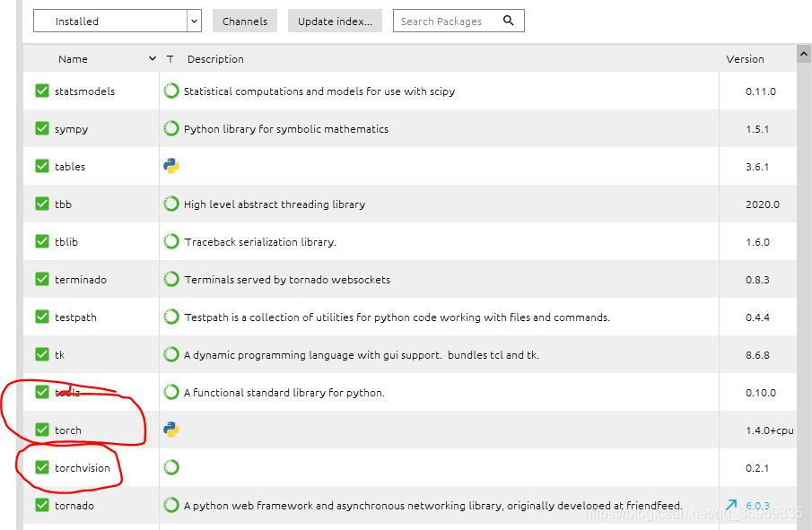This screenshot has width=812, height=530.
Task: Click the type icon in the tornado row
Action: point(170,505)
